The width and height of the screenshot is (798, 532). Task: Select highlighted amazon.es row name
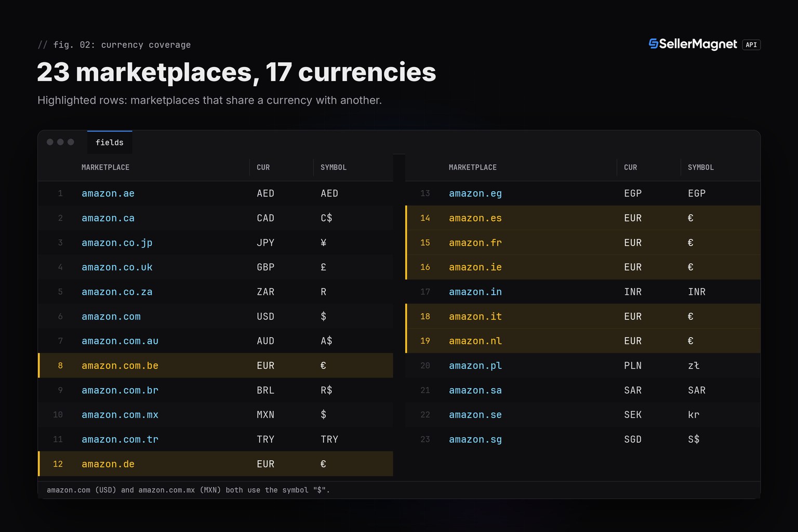click(x=475, y=218)
